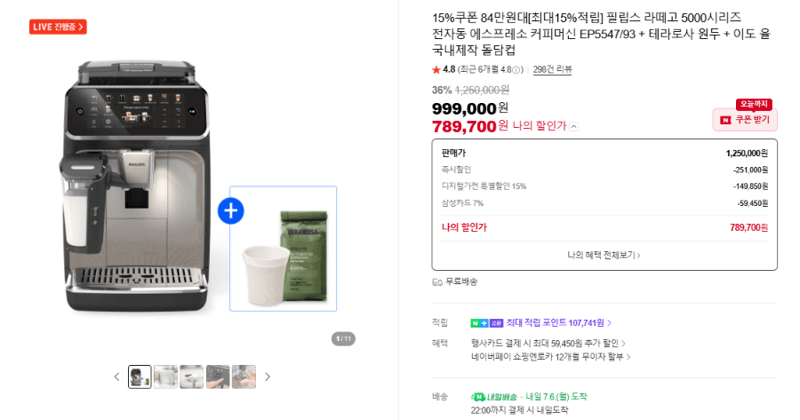
Task: Select the third product thumbnail
Action: pos(192,377)
